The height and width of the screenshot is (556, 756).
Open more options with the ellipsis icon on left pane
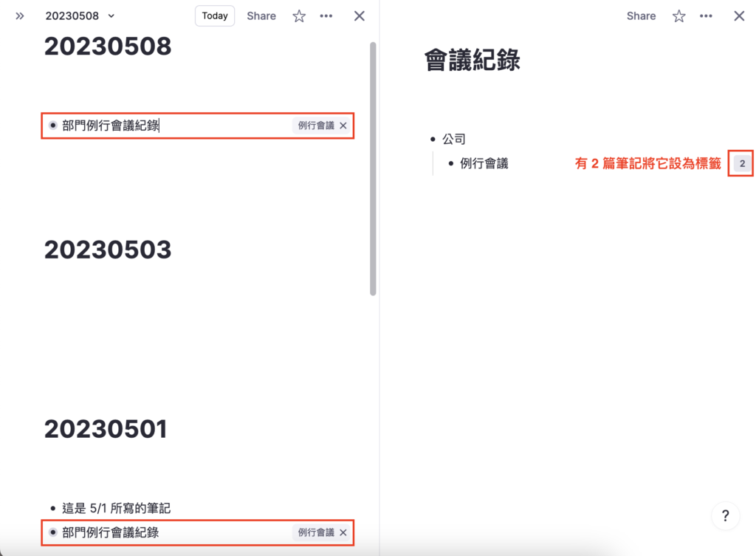pyautogui.click(x=326, y=16)
